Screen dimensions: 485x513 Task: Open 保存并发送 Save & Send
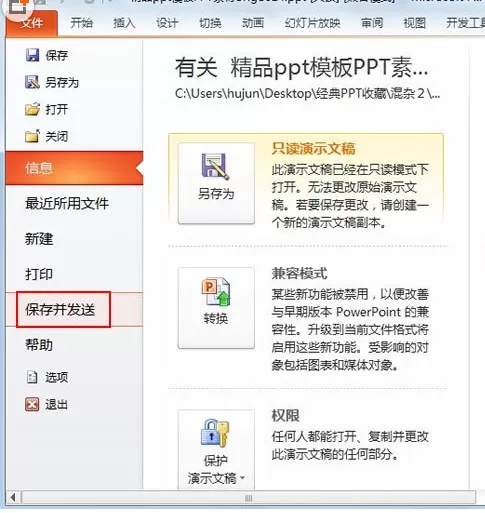60,310
